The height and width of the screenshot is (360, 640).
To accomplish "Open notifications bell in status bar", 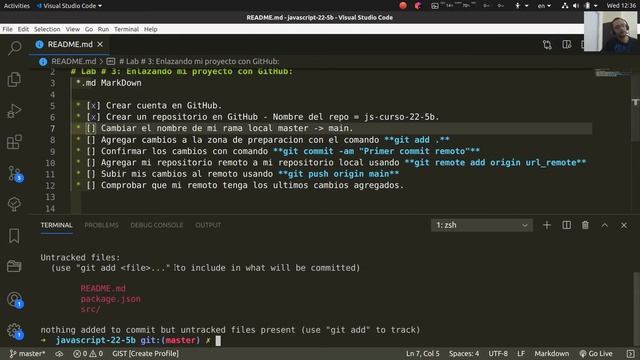I will coord(630,353).
